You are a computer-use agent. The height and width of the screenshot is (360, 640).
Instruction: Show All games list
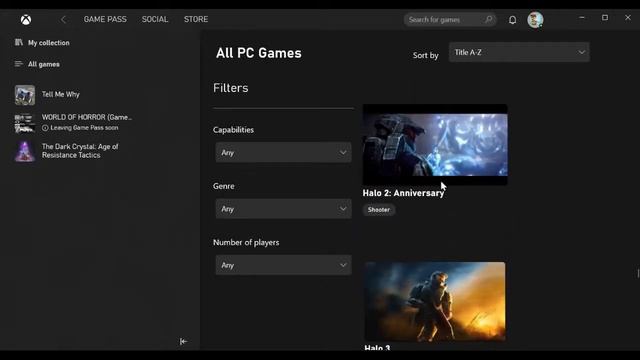(x=44, y=64)
